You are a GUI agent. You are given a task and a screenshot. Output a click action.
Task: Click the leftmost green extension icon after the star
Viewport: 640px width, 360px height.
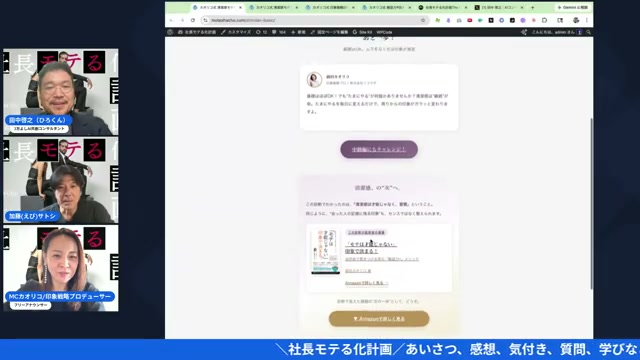[438, 20]
